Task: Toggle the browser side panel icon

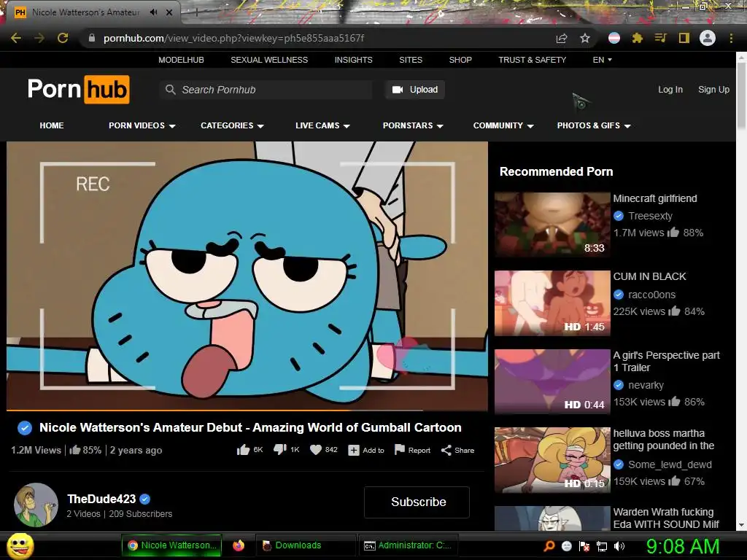Action: click(684, 38)
